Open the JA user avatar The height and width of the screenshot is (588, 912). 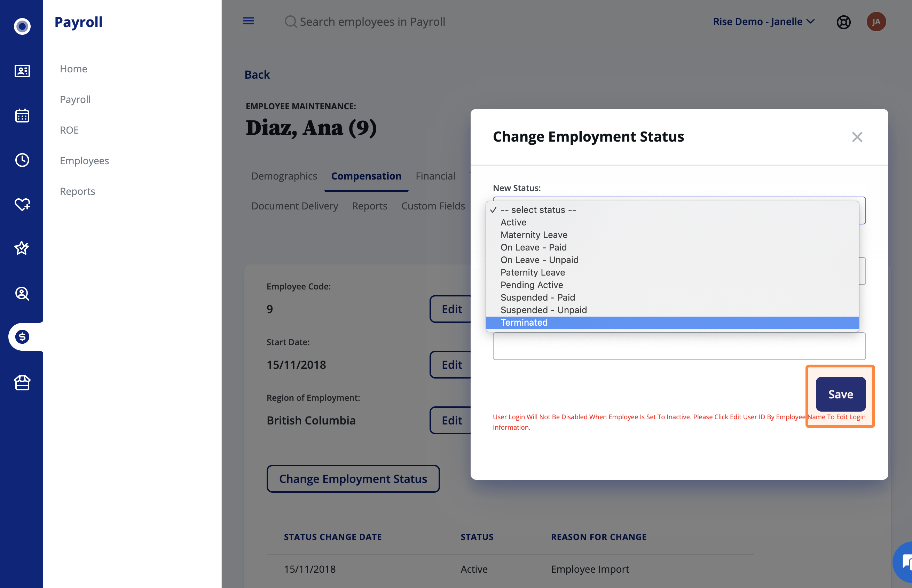pyautogui.click(x=876, y=22)
